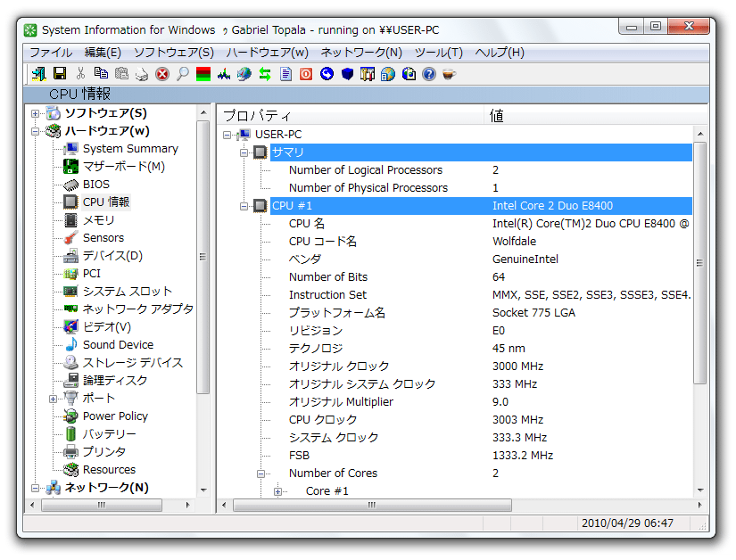Select デバイス(D) in the tree
This screenshot has width=736, height=560.
112,256
